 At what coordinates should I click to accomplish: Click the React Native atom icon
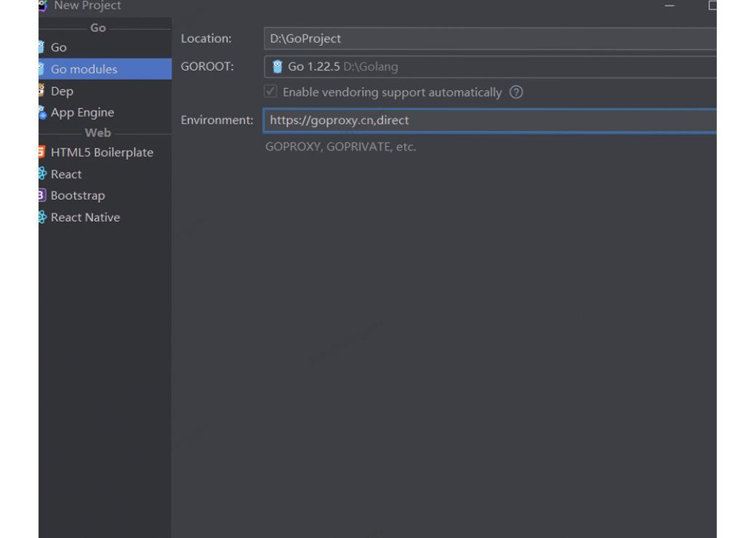point(42,217)
